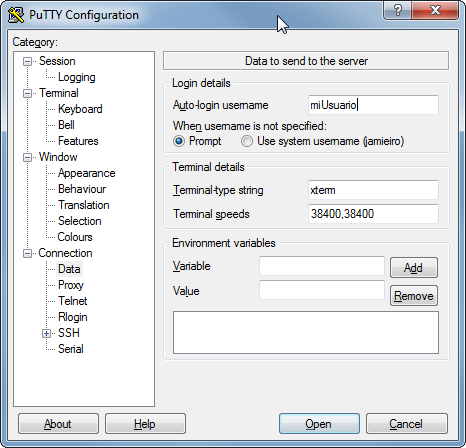Collapse the Terminal tree node
Screen dimensions: 466x448
[x=27, y=93]
